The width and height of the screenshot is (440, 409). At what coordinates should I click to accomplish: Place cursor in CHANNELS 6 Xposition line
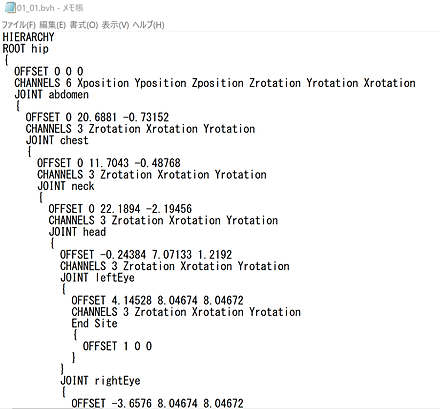215,83
